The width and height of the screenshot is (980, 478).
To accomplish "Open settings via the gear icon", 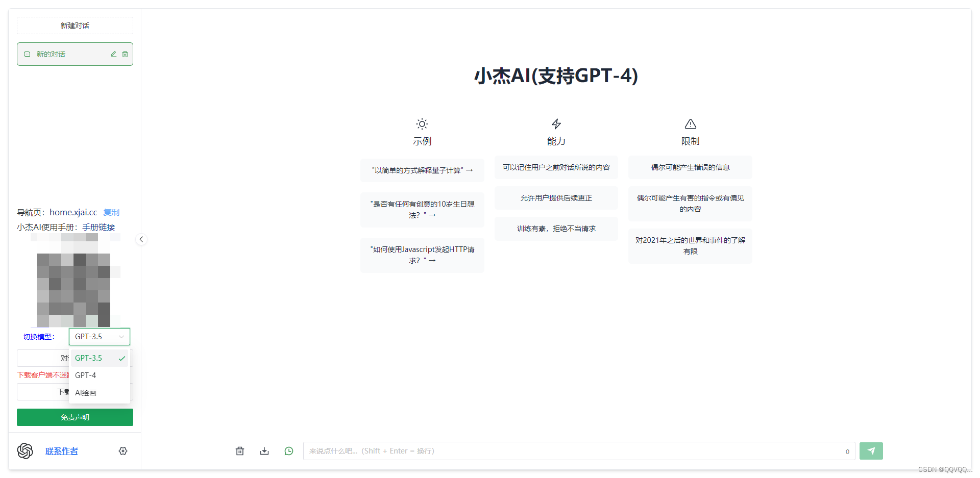I will coord(123,451).
